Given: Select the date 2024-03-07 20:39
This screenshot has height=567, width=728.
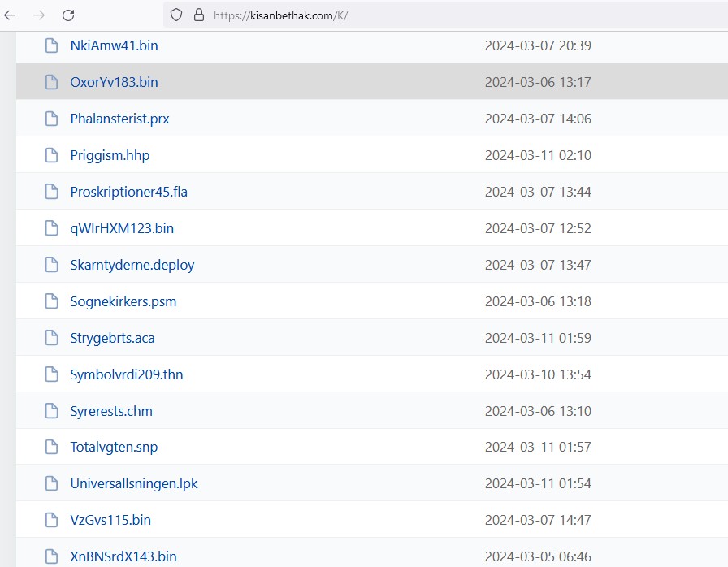Looking at the screenshot, I should point(538,45).
